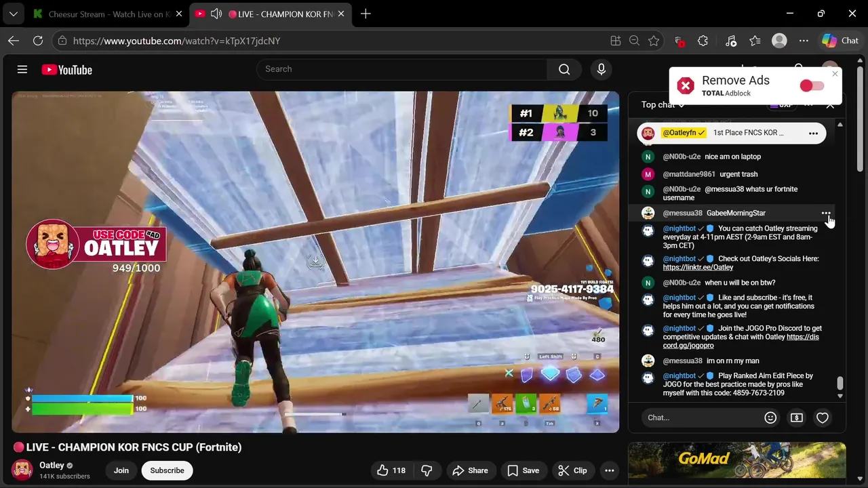The image size is (868, 488).
Task: Open the linktr.ee/Oatley link in chat
Action: coord(698,267)
